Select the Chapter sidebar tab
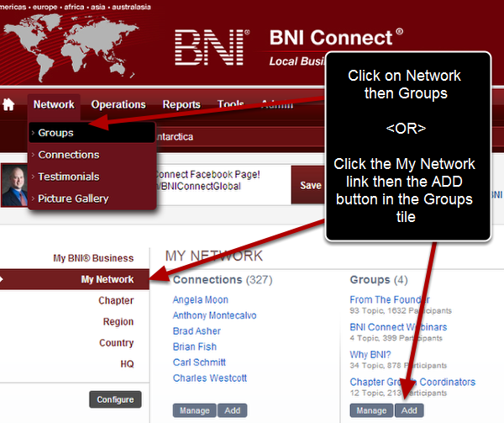The image size is (504, 423). click(116, 300)
